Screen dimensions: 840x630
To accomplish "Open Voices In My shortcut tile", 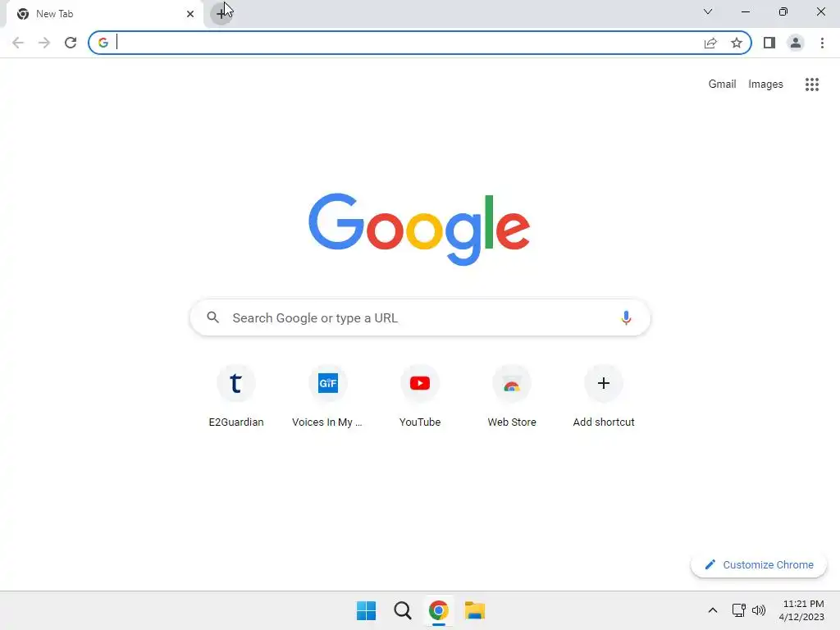I will pyautogui.click(x=328, y=396).
